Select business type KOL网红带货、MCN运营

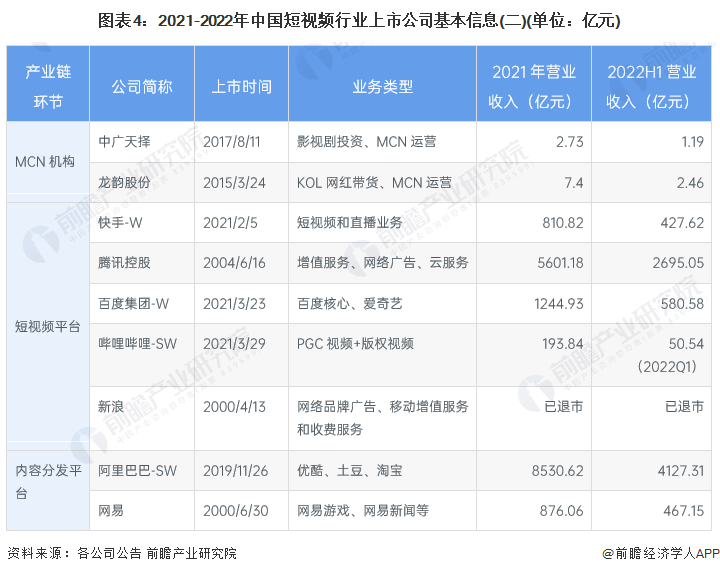(374, 183)
